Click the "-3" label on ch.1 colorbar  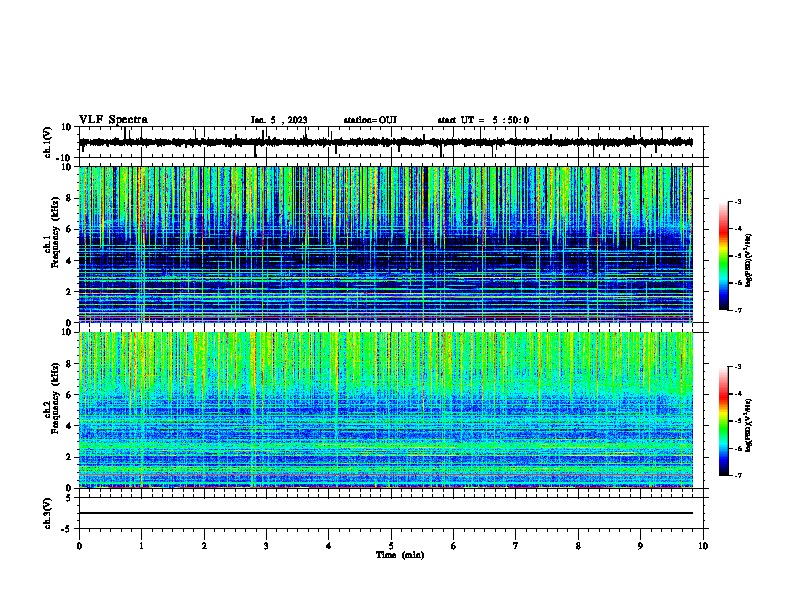click(x=737, y=201)
